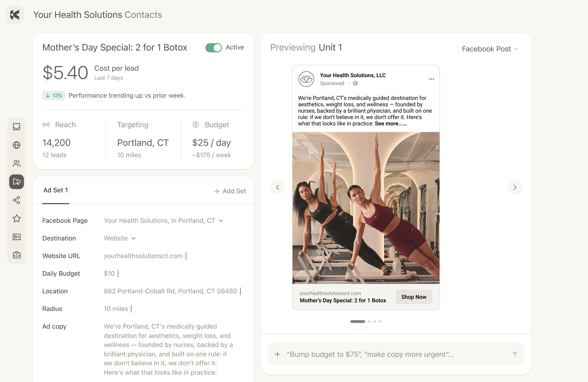Click the K logo icon at top left
This screenshot has width=588, height=382.
click(x=15, y=15)
